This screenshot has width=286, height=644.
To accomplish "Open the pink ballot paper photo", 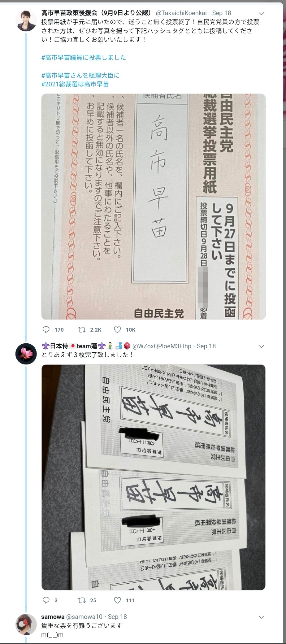I will pyautogui.click(x=154, y=207).
